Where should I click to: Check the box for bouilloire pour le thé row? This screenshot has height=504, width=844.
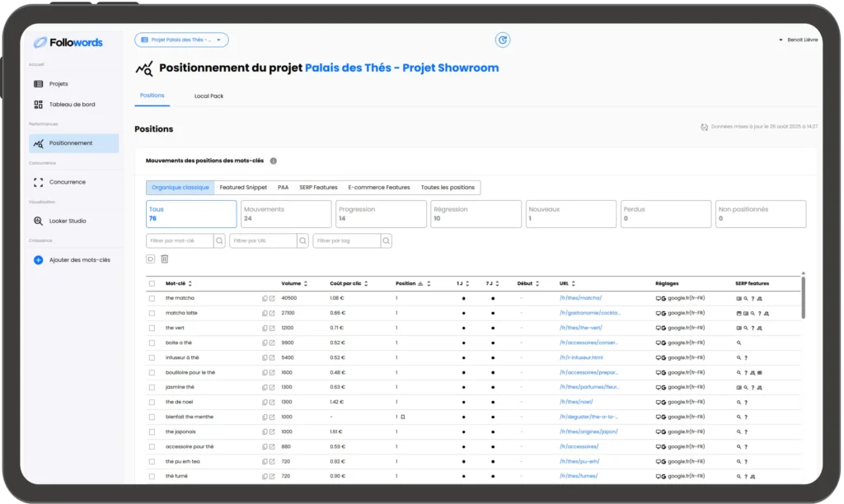152,373
